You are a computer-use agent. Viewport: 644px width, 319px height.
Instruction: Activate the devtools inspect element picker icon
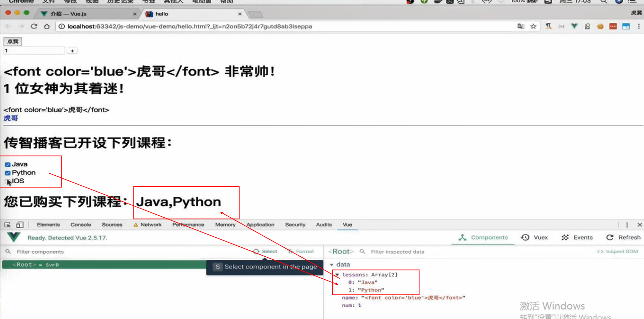coord(7,225)
